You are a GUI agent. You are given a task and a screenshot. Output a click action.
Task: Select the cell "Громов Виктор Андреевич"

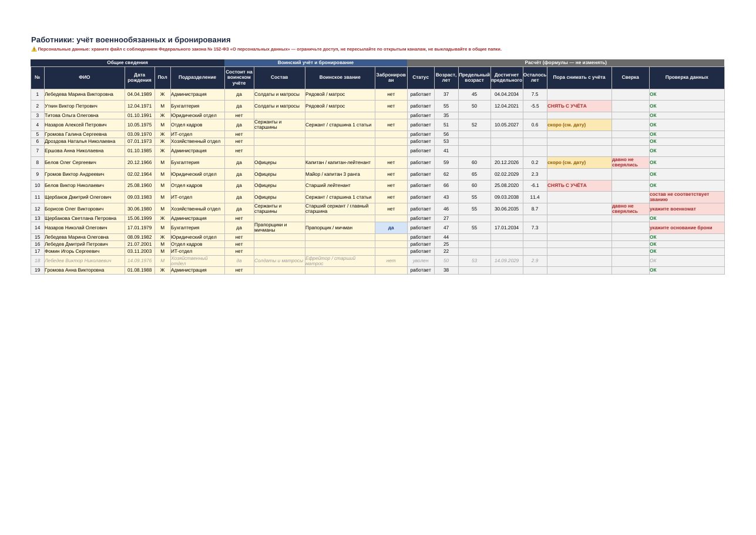(85, 175)
